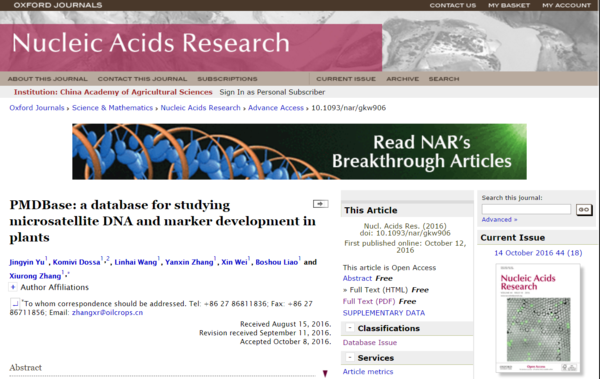Image resolution: width=600 pixels, height=379 pixels.
Task: Click Nucleic Acids Research breadcrumb
Action: [x=201, y=108]
